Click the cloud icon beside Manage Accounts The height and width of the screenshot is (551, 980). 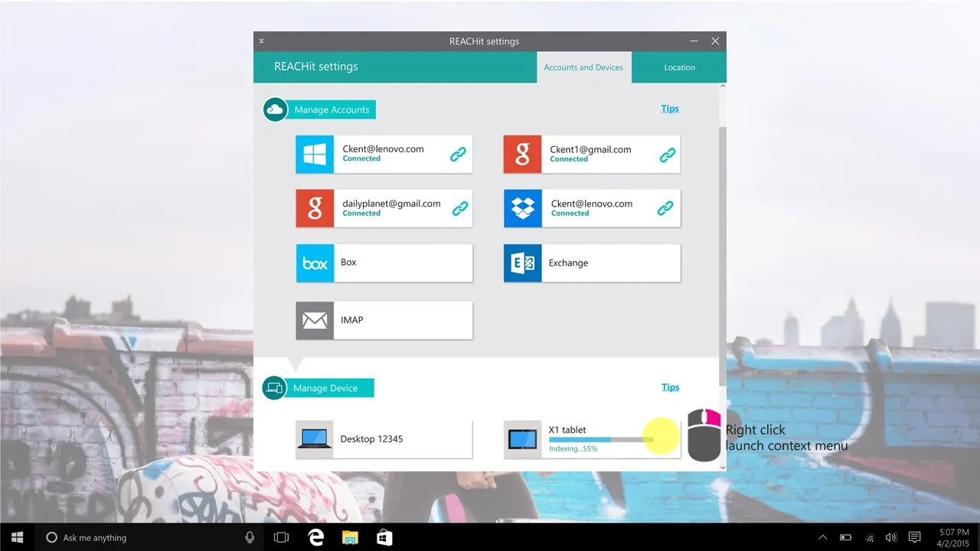(275, 109)
